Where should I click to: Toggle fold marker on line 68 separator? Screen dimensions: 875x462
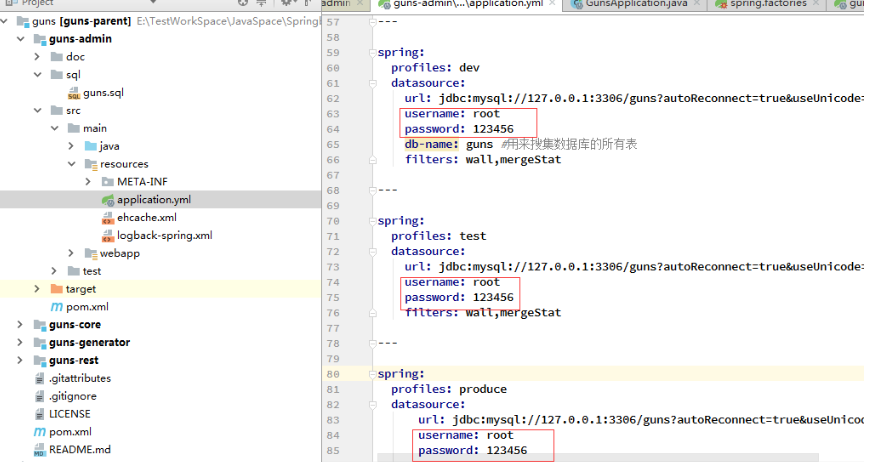[x=373, y=191]
